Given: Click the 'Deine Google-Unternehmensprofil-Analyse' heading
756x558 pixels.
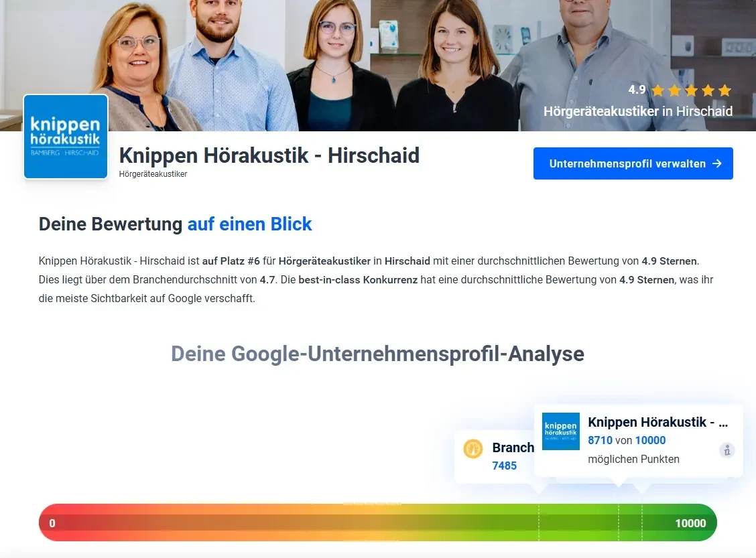Looking at the screenshot, I should click(x=377, y=354).
